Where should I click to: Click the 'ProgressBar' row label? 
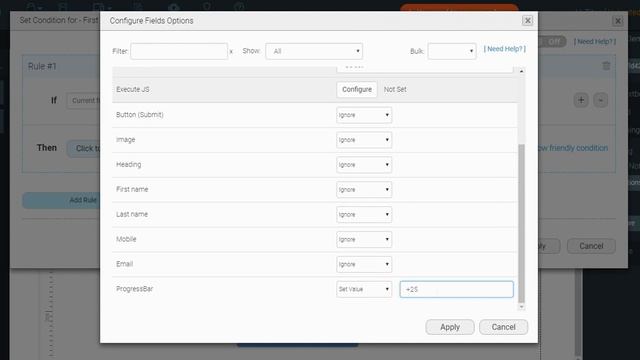[134, 289]
